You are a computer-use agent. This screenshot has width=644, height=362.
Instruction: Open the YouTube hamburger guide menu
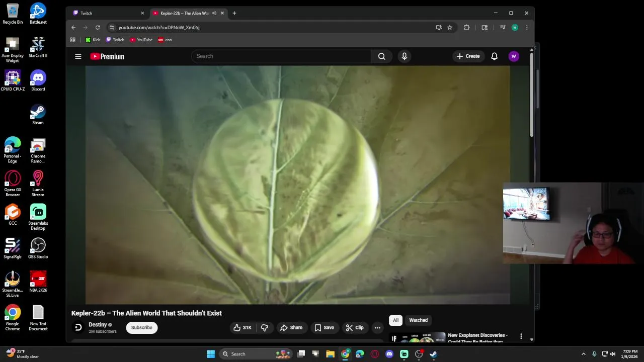(x=78, y=56)
